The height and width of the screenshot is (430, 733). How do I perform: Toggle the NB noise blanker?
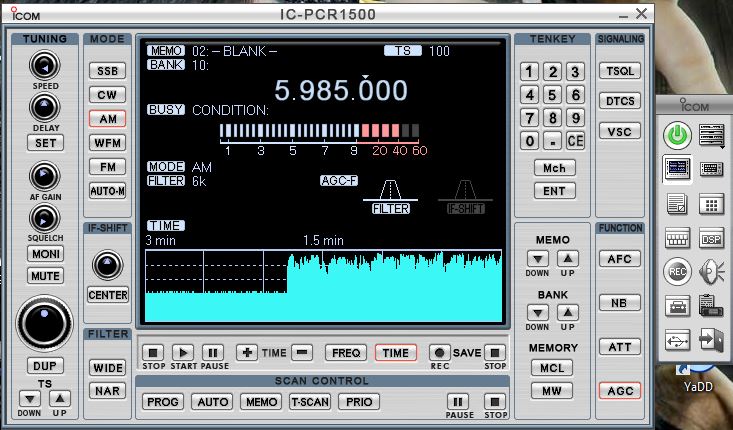(x=619, y=303)
